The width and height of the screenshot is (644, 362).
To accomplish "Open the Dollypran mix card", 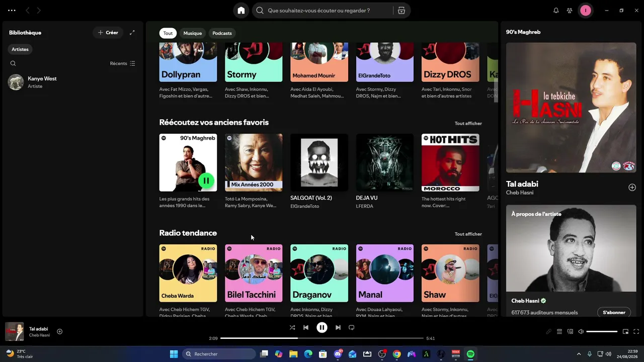I will click(x=188, y=71).
